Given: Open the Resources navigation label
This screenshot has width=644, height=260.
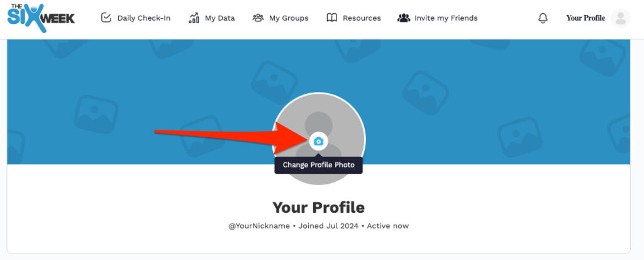Looking at the screenshot, I should (x=362, y=18).
